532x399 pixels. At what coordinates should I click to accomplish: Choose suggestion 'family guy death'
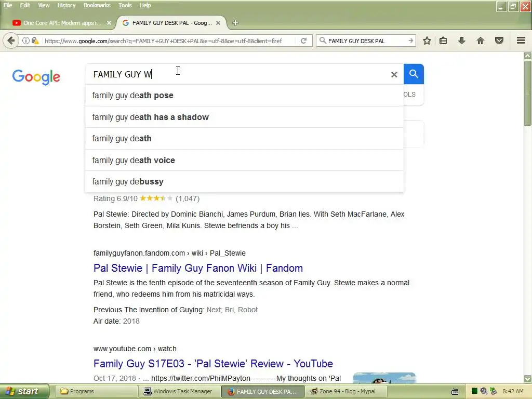244,138
